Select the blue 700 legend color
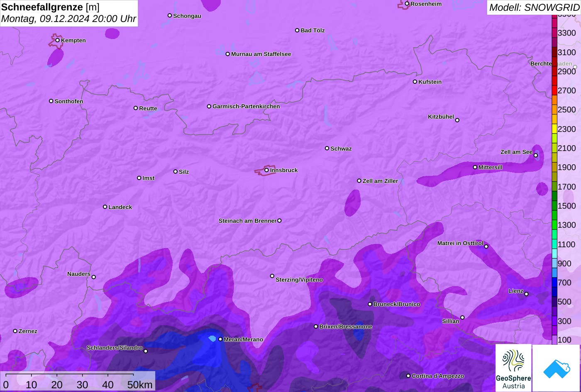581x392 pixels. point(554,282)
